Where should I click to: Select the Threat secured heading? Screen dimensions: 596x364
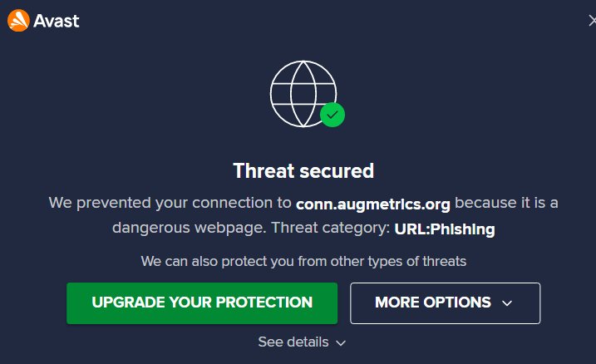click(303, 171)
